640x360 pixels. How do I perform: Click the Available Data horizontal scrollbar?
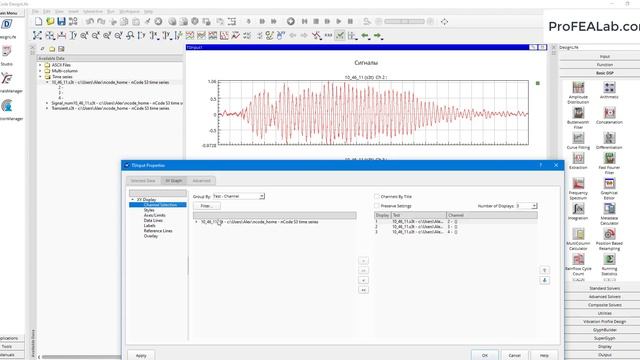pyautogui.click(x=80, y=357)
